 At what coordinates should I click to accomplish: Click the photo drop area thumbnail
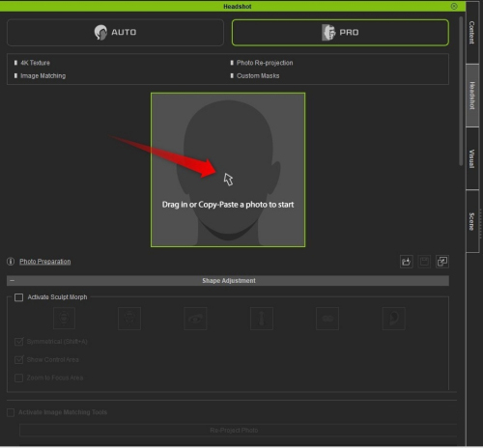click(228, 170)
